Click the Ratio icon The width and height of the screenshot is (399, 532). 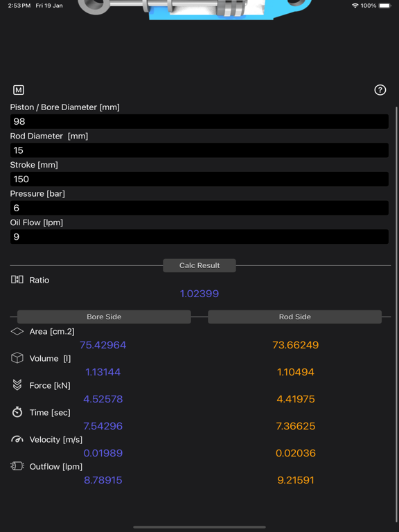point(17,280)
